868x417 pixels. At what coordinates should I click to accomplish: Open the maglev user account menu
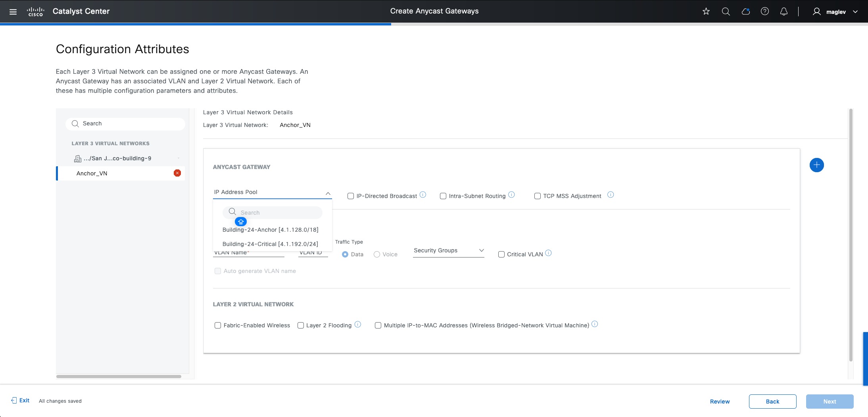click(835, 12)
